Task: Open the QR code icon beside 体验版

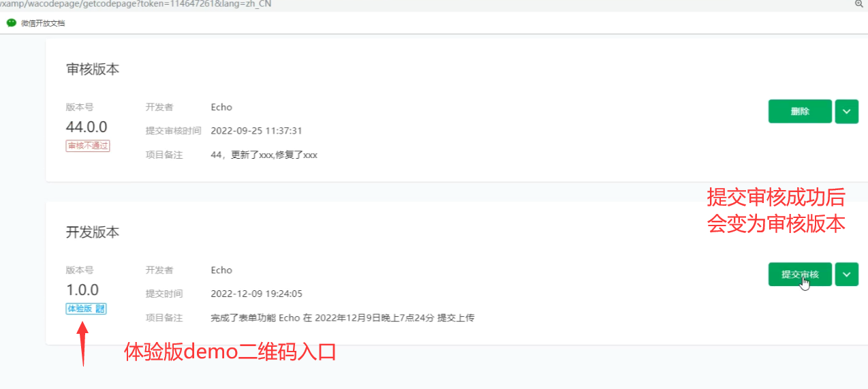Action: pos(100,309)
